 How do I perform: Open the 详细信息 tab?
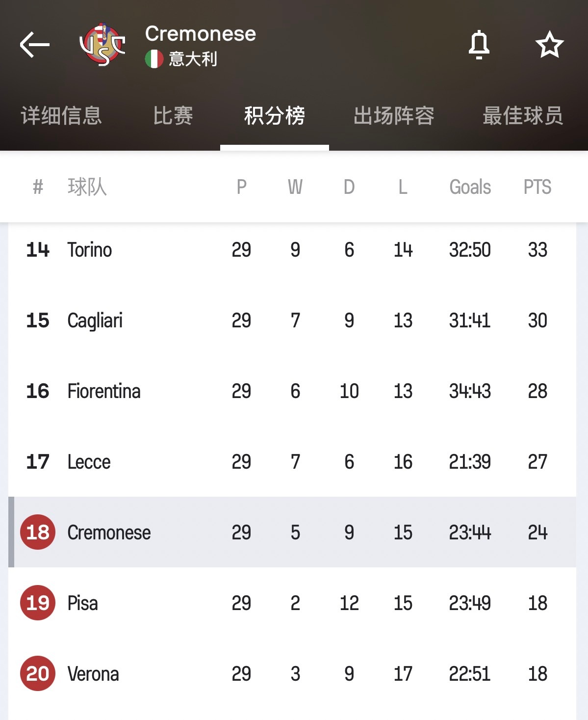61,116
